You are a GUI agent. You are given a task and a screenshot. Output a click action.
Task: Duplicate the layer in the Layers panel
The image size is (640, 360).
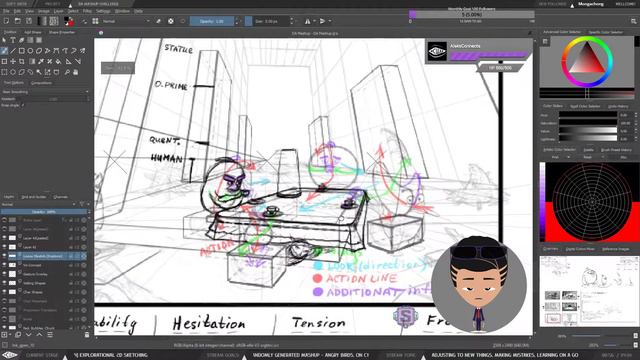[x=18, y=335]
